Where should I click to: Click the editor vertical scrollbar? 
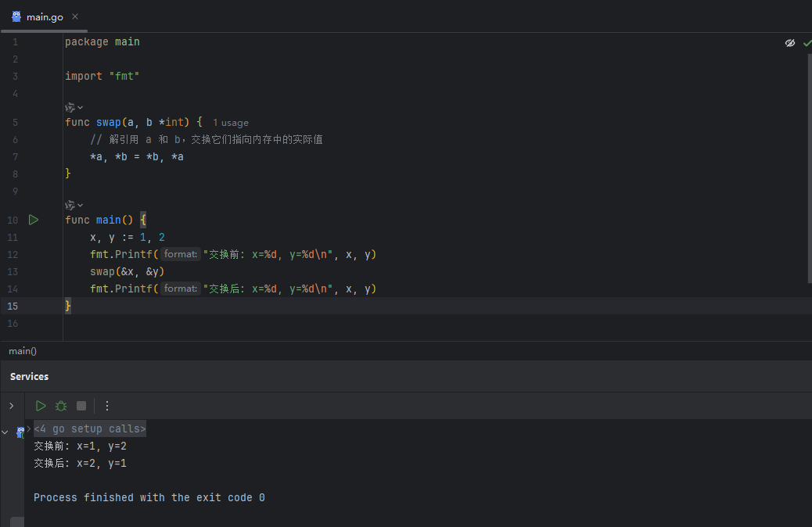(810, 168)
